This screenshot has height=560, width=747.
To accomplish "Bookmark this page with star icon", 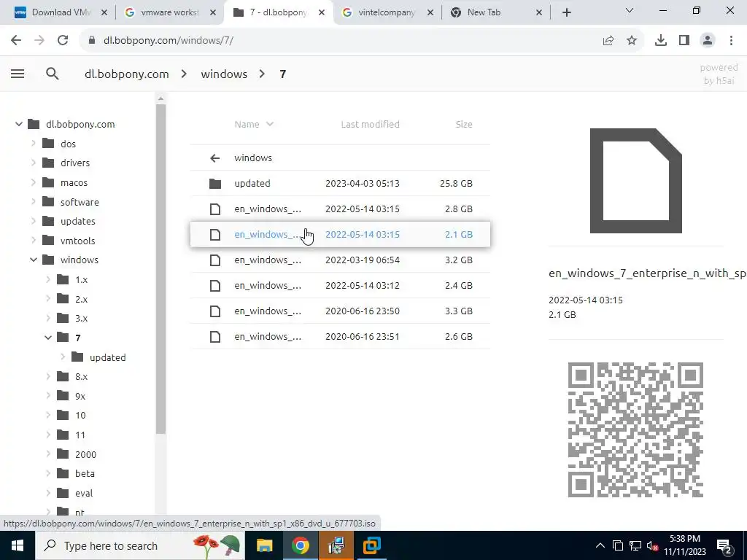I will [x=632, y=41].
